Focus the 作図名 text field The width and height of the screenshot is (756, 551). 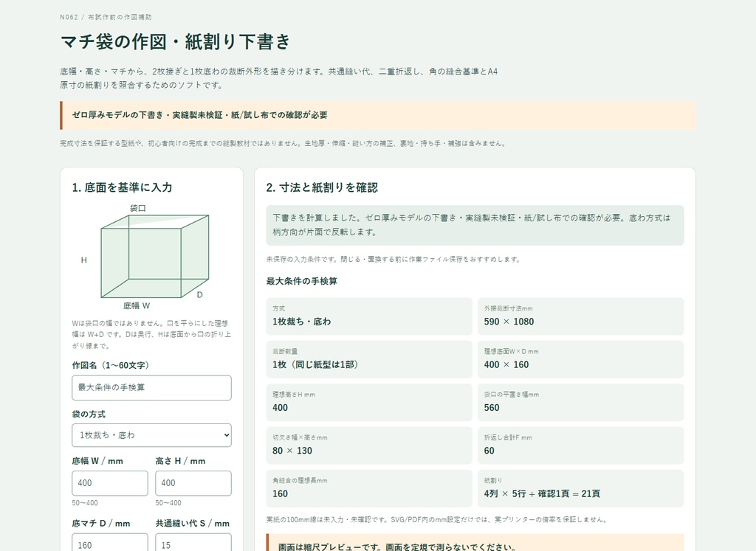pos(151,388)
